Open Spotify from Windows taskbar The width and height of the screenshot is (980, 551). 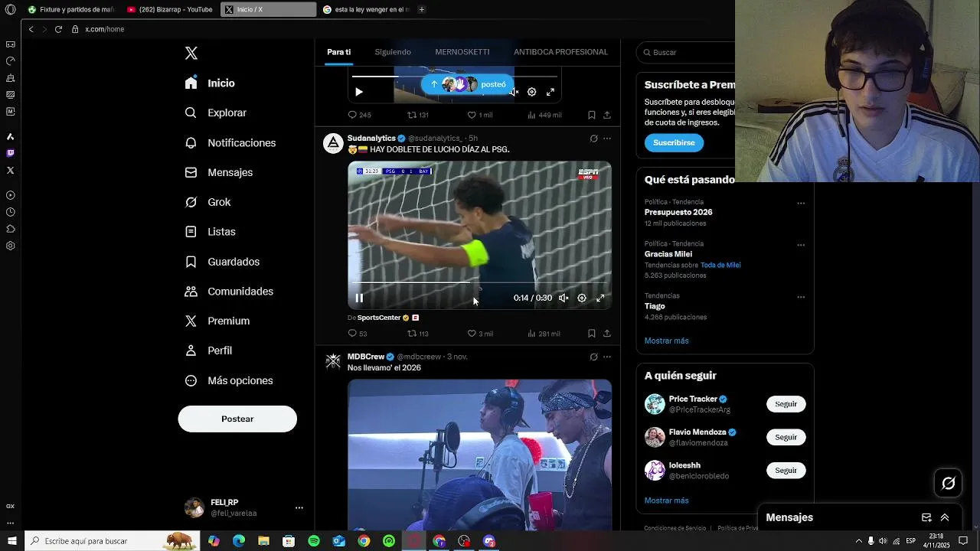(x=314, y=541)
